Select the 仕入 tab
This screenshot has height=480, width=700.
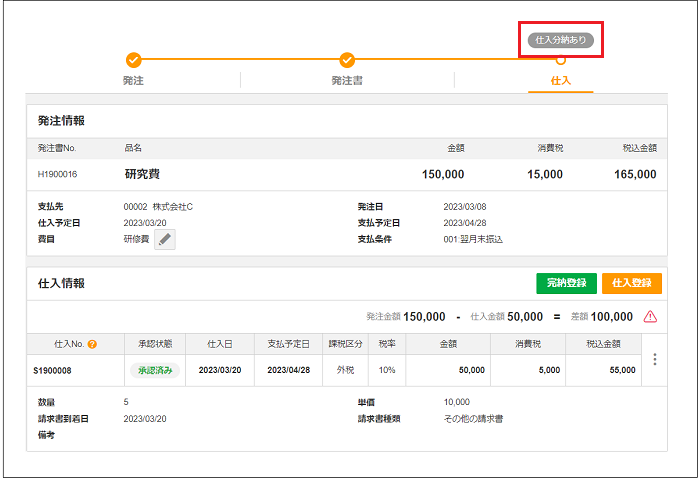pyautogui.click(x=561, y=80)
